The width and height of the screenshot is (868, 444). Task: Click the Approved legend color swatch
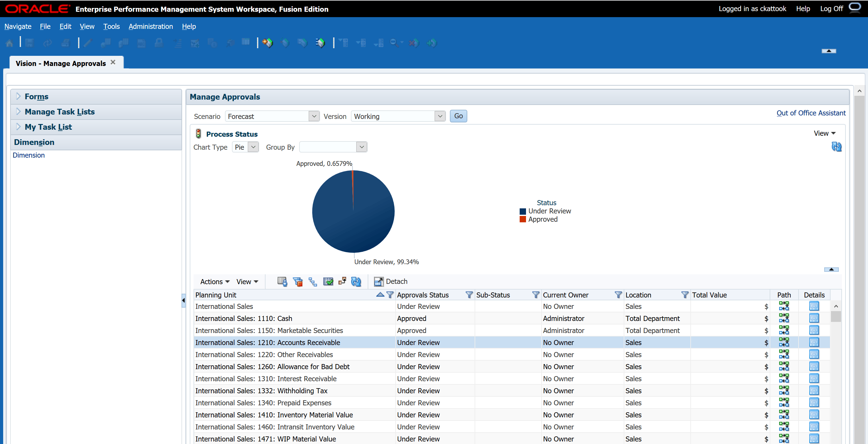pyautogui.click(x=523, y=219)
